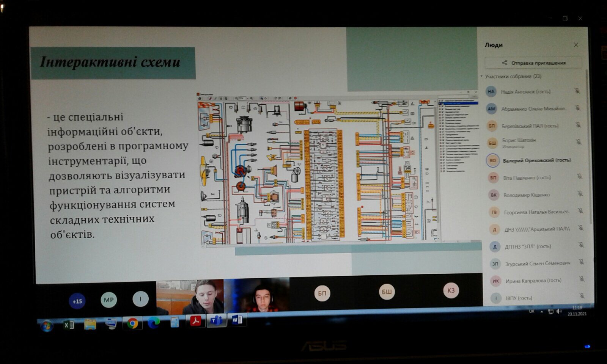
Task: Switch to Microsoft Teams taskbar icon
Action: point(216,321)
